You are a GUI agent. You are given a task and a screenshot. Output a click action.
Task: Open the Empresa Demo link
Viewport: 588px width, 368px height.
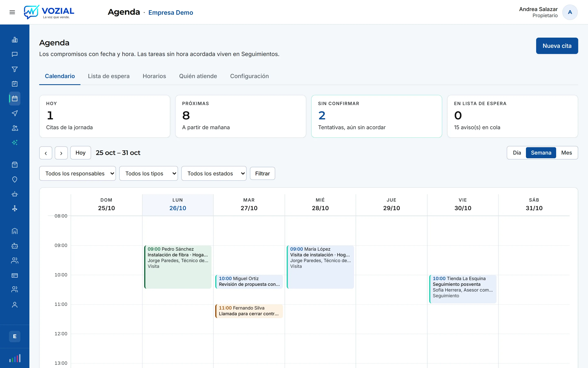tap(170, 12)
